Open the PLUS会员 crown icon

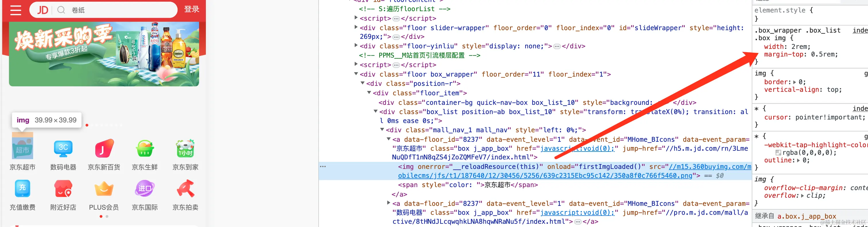tap(104, 189)
